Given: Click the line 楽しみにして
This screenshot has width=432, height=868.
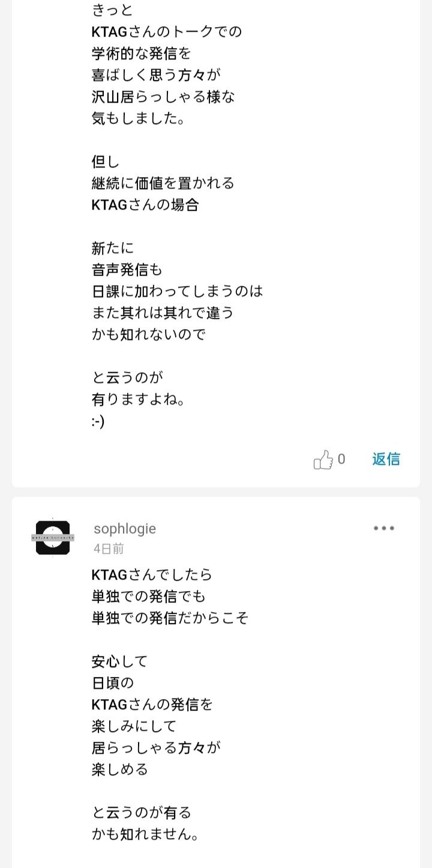Looking at the screenshot, I should [x=134, y=726].
